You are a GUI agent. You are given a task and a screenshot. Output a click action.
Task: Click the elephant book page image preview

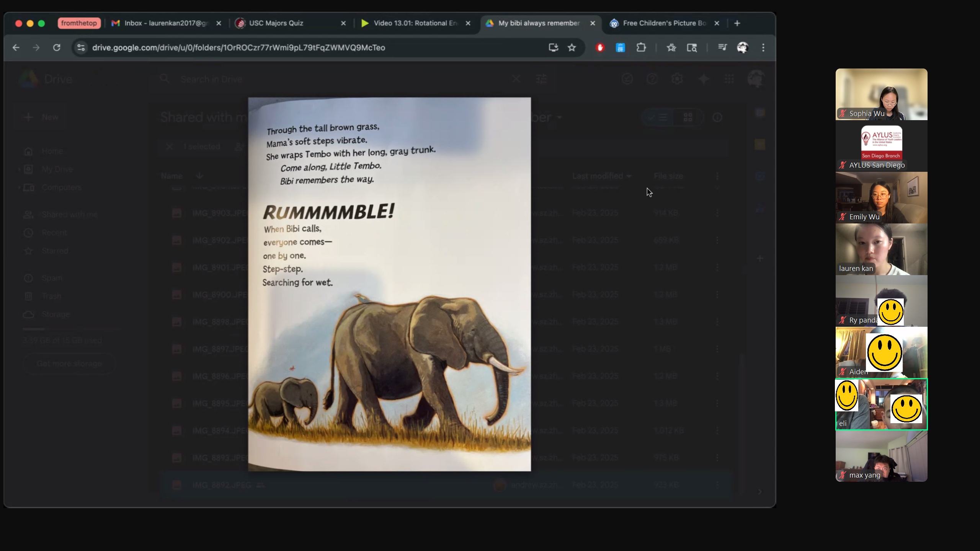click(389, 284)
